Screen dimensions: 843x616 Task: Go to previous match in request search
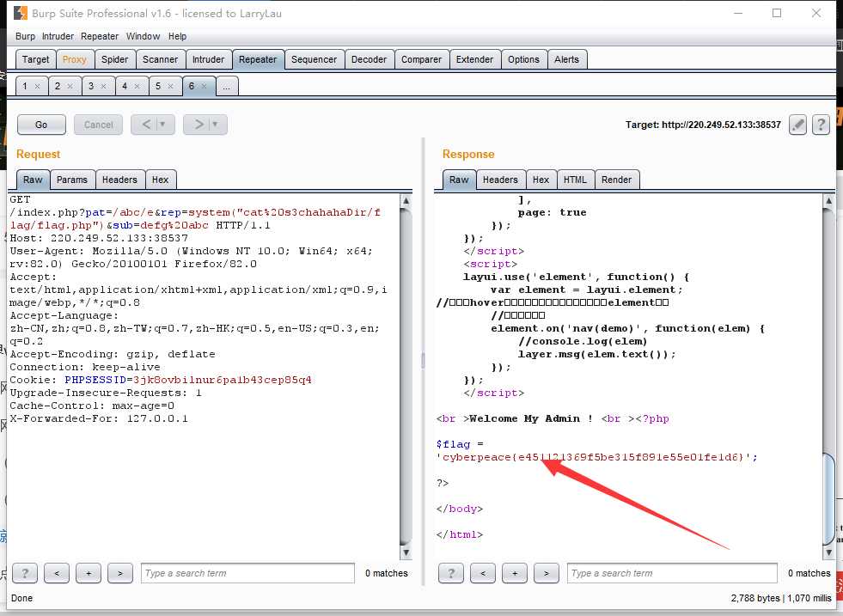(x=57, y=573)
